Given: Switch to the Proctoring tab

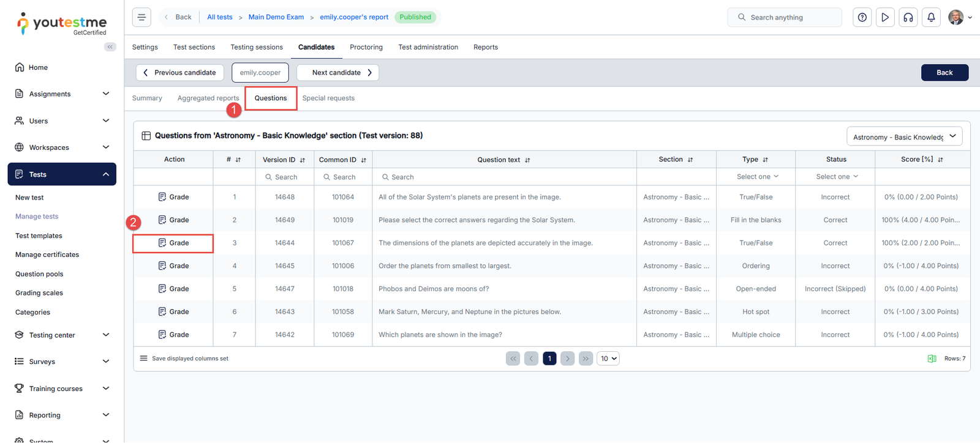Looking at the screenshot, I should coord(366,47).
